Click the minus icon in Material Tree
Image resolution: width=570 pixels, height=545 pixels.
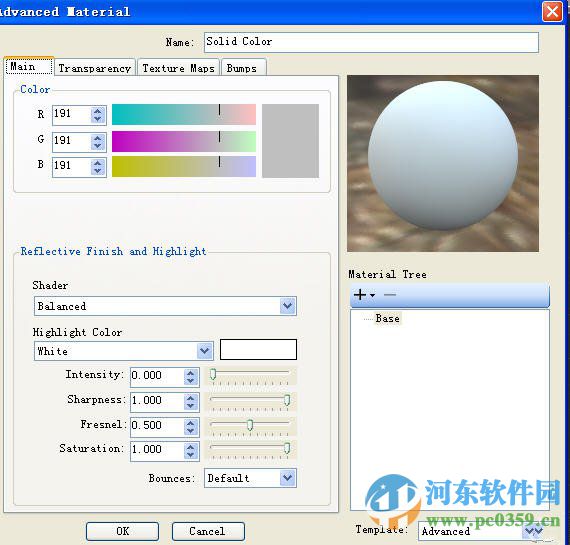pos(390,295)
